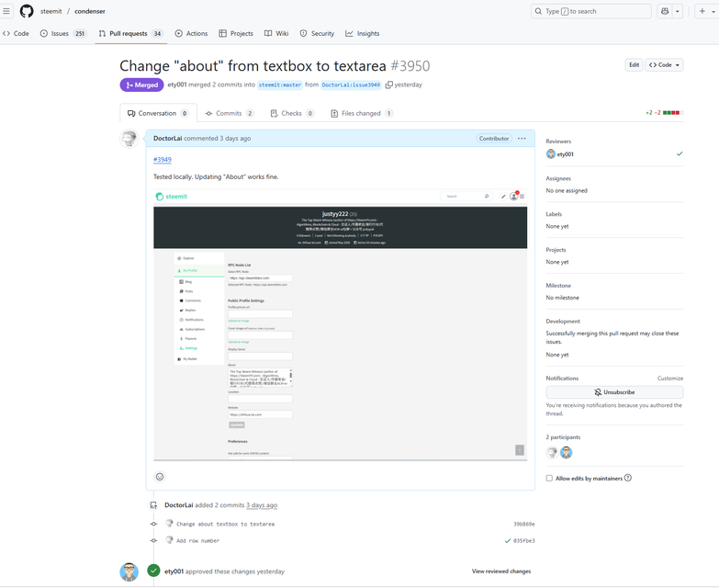Open DoctorLai's avatar next to the comment

click(129, 139)
